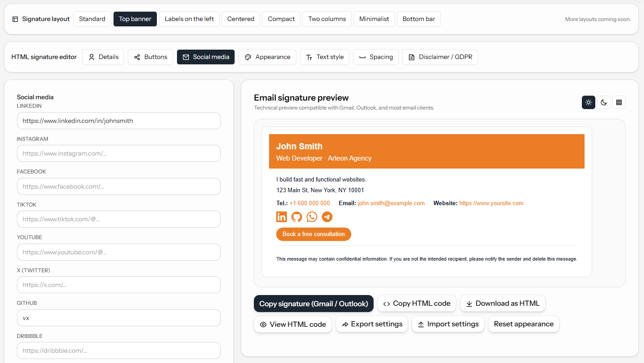
Task: Click the WhatsApp icon in the preview
Action: (x=311, y=217)
